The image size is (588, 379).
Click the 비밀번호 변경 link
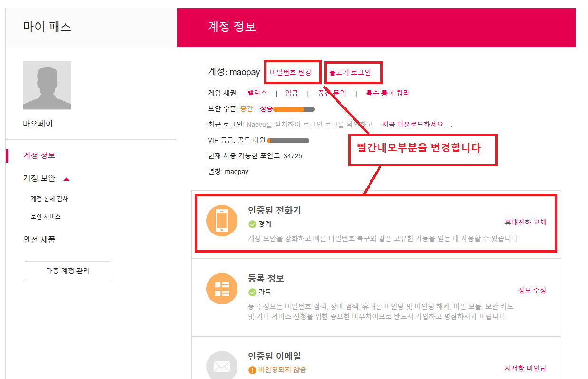[x=290, y=72]
